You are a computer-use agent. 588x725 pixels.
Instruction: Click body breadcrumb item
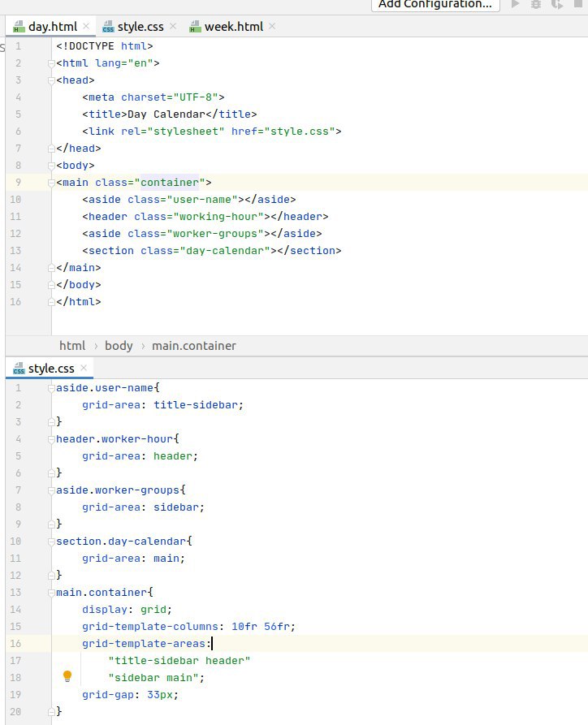coord(119,346)
